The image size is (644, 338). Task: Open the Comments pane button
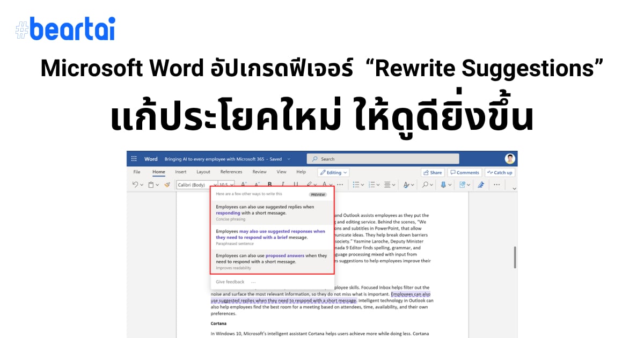[465, 173]
